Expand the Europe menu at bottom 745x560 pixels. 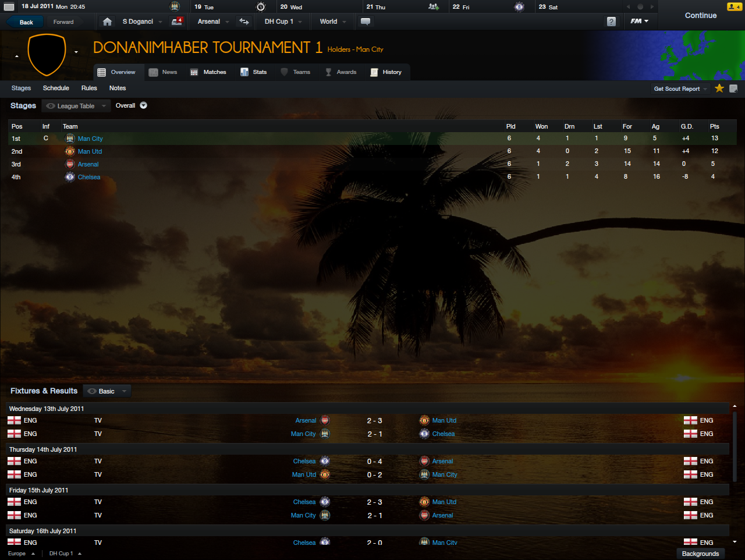(x=21, y=554)
